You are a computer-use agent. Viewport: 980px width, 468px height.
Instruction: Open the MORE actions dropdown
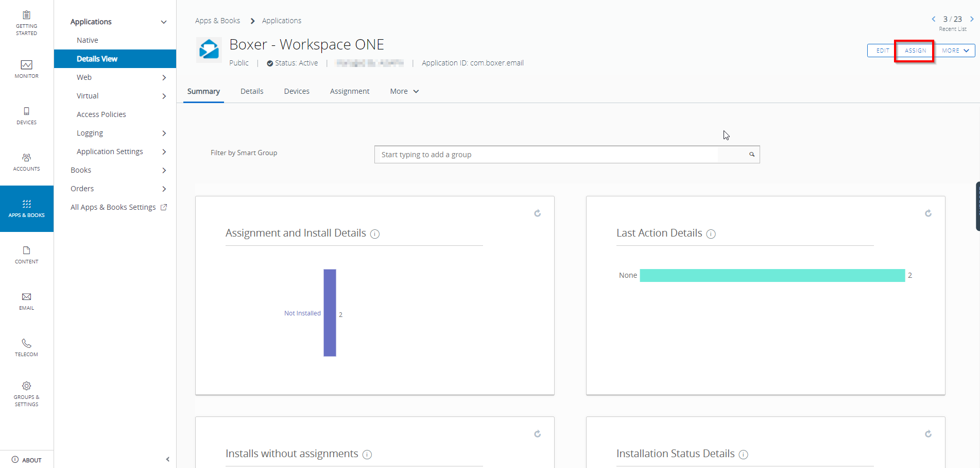click(955, 51)
